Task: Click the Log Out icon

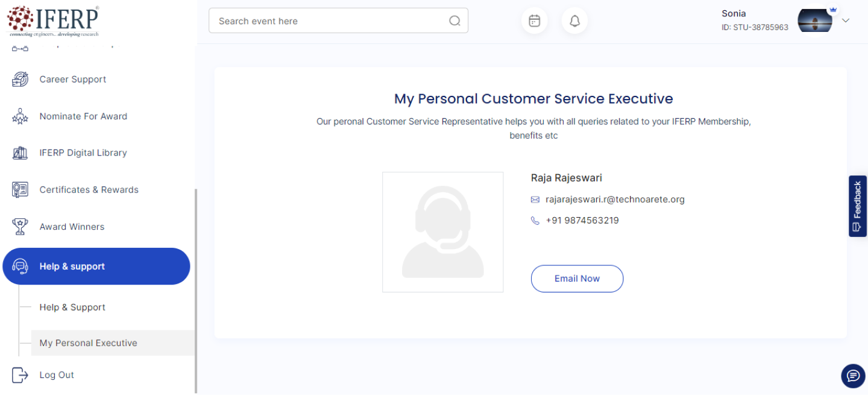Action: click(20, 375)
